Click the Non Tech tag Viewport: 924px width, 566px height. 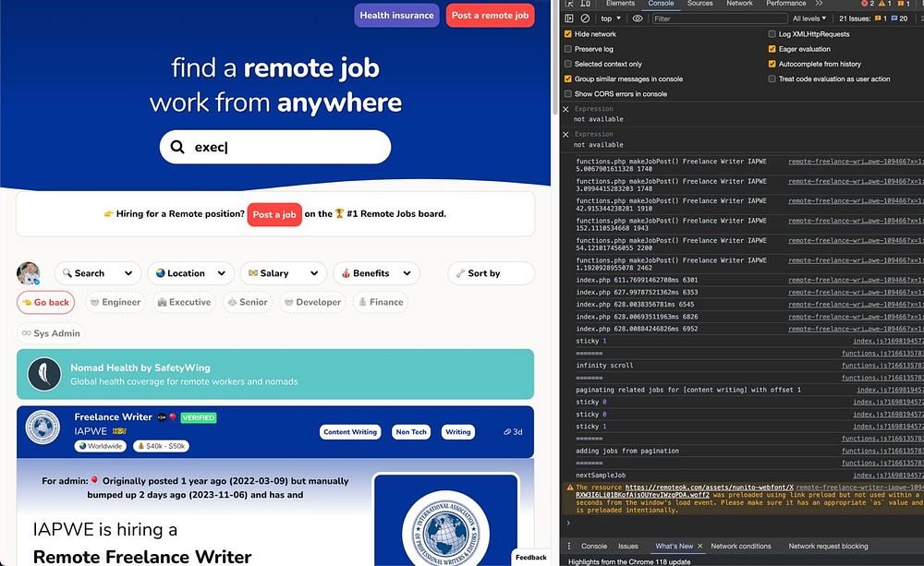[x=411, y=432]
